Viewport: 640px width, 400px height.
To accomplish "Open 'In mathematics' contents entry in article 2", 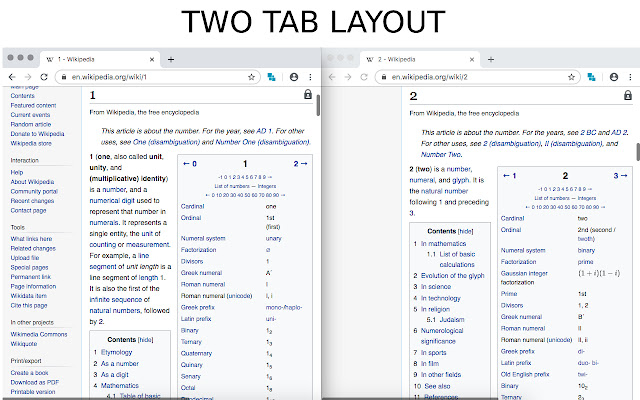I will click(x=443, y=244).
